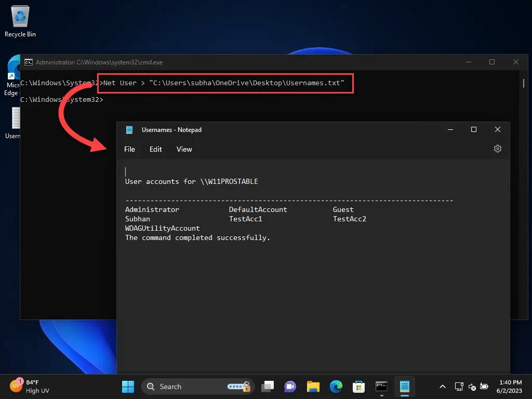Open the muted volume tray icon
Image resolution: width=532 pixels, height=399 pixels.
(x=472, y=387)
